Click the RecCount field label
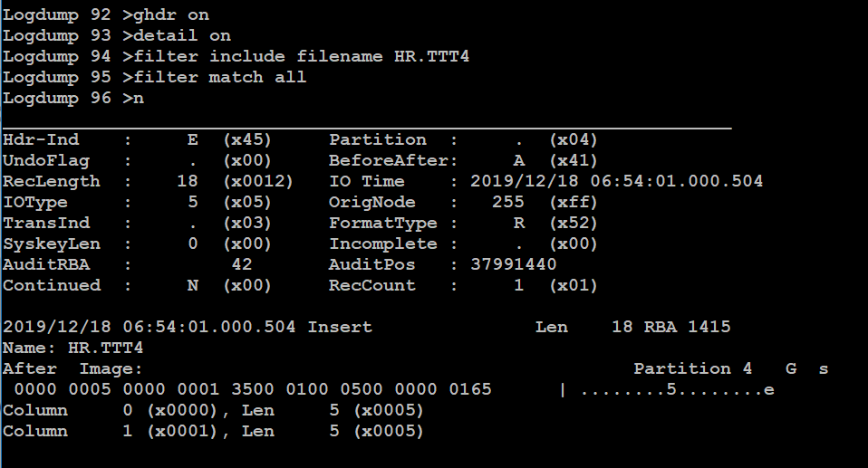The image size is (868, 468). pos(372,286)
